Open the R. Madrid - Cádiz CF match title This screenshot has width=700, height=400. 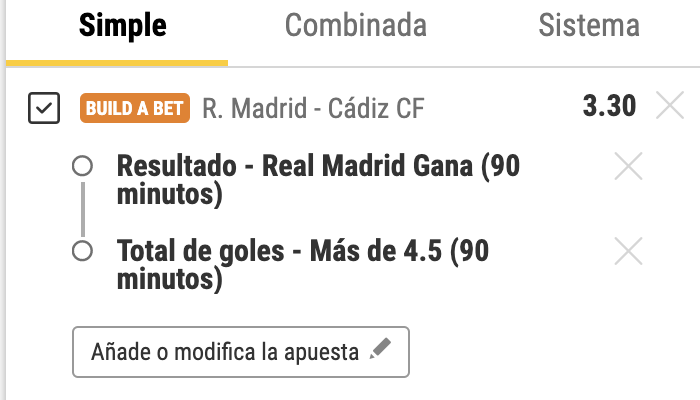(x=313, y=108)
